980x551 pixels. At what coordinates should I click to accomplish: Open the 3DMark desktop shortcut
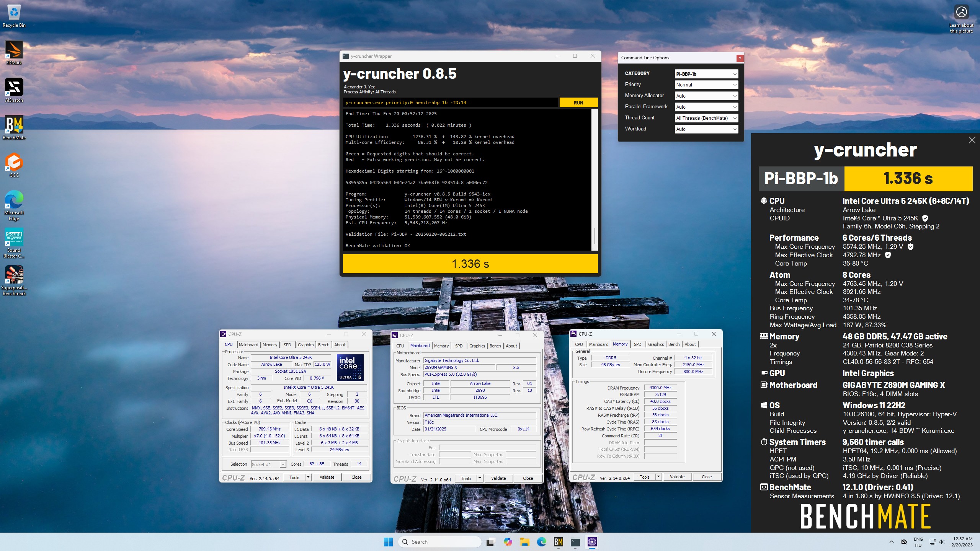click(x=14, y=53)
